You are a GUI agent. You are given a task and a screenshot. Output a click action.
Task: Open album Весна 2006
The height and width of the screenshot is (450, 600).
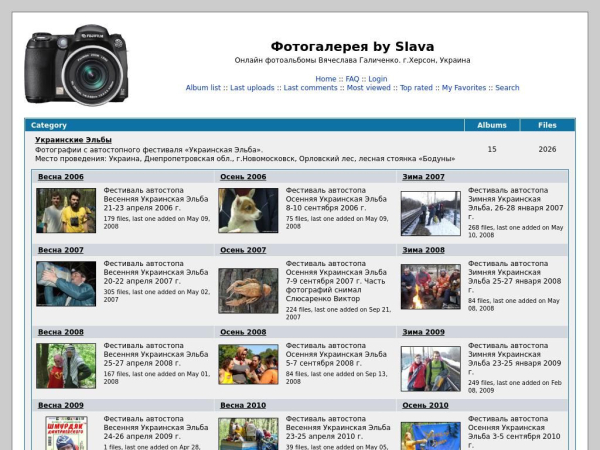(x=60, y=177)
